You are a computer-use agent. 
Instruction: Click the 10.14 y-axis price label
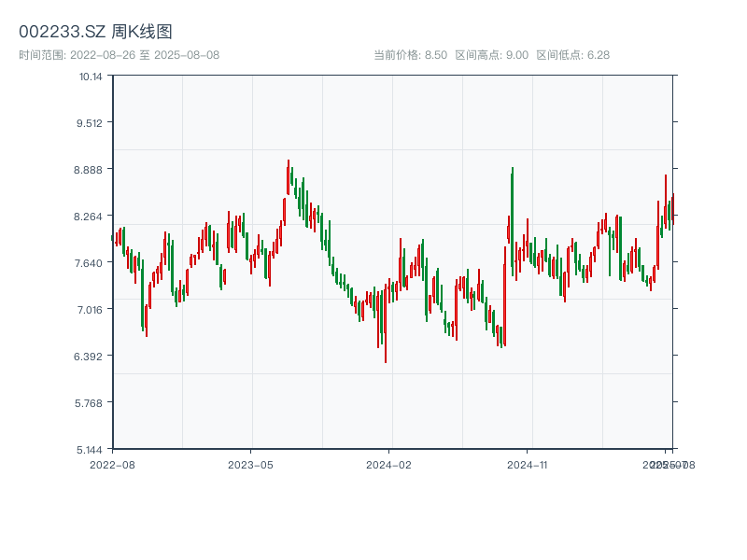[x=91, y=77]
